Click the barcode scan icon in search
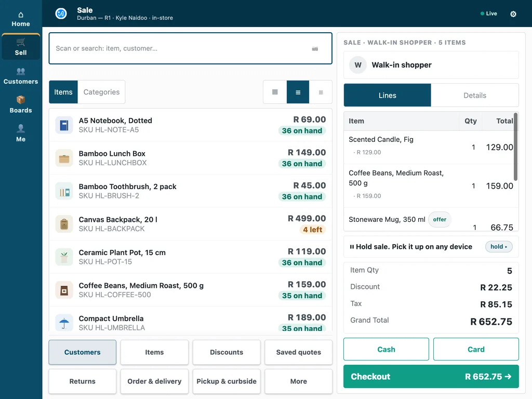Screen dimensions: 532x399 coord(315,48)
